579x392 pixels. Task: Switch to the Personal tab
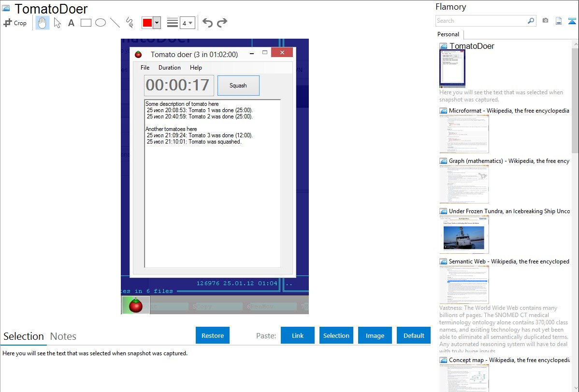coord(449,34)
